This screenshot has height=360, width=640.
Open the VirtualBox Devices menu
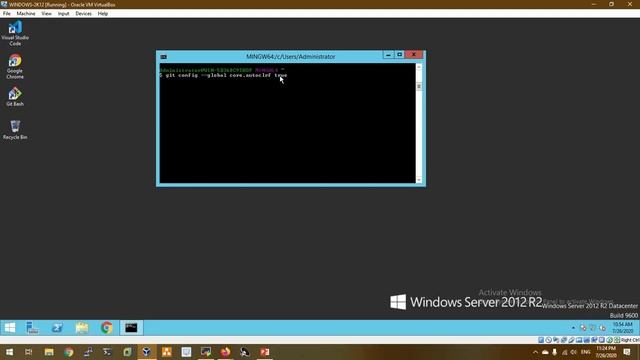point(83,13)
